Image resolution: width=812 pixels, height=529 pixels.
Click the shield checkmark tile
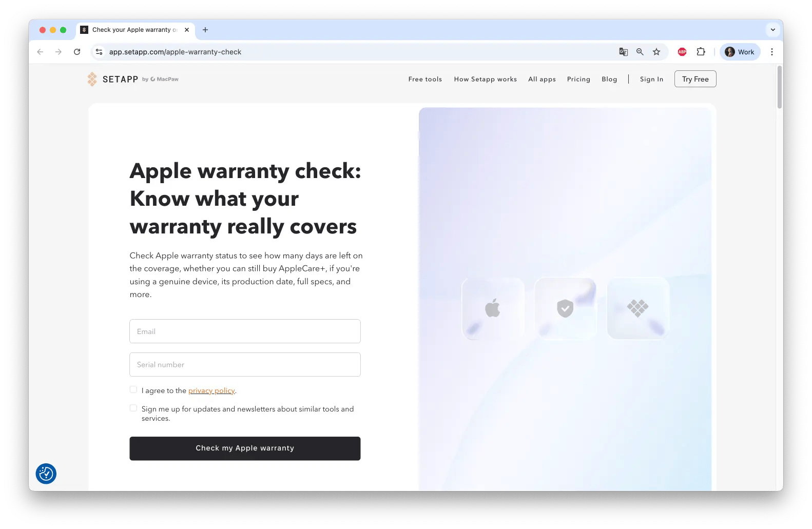coord(565,308)
